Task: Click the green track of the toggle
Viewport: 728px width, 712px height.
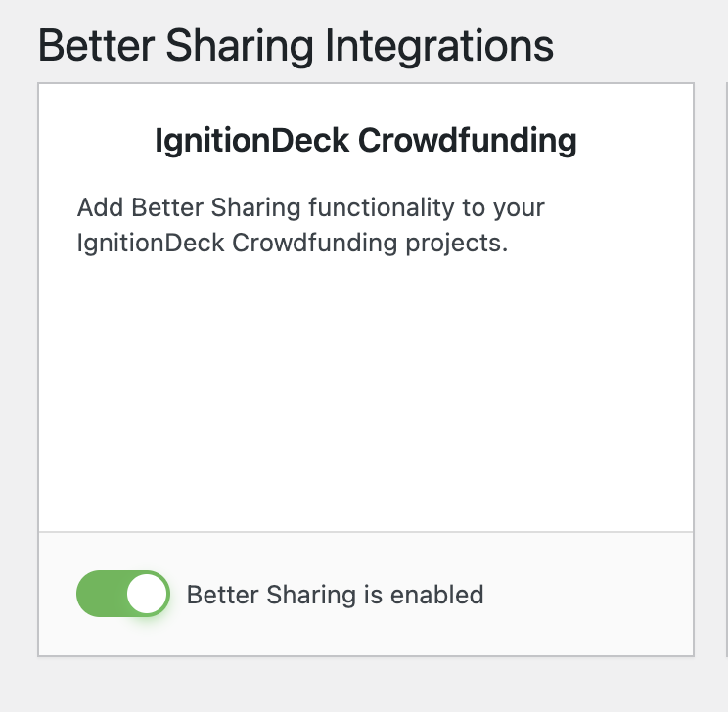Action: [x=100, y=594]
